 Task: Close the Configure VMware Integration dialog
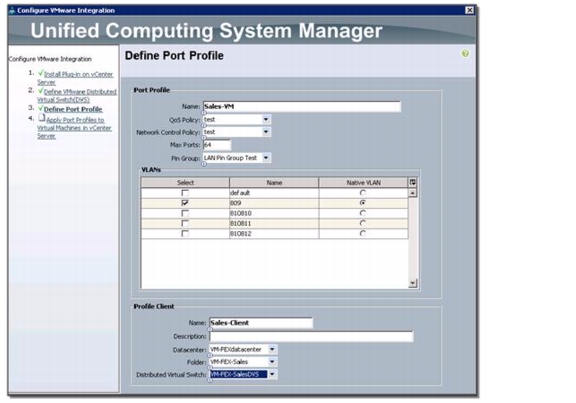point(469,10)
